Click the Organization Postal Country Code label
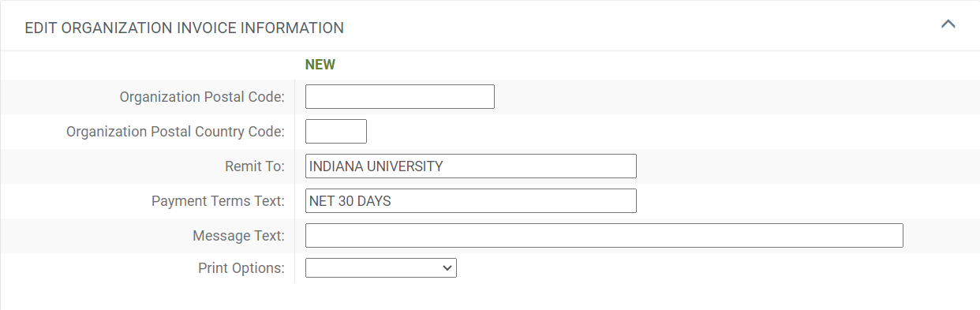Screen dimensions: 980x310 click(x=175, y=132)
